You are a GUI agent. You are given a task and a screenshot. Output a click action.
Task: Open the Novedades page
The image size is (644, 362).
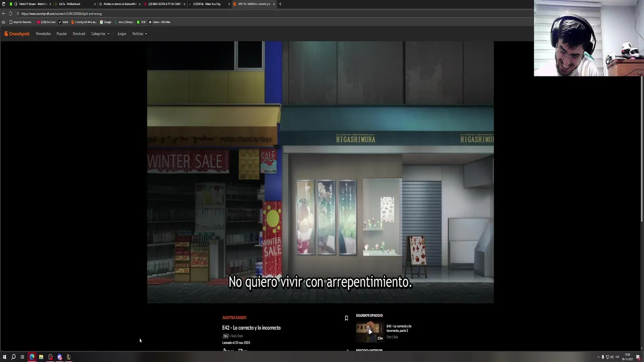43,34
